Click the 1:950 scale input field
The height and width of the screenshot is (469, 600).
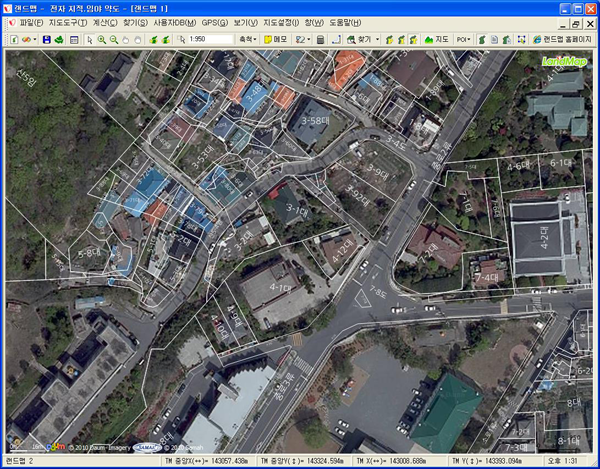210,39
